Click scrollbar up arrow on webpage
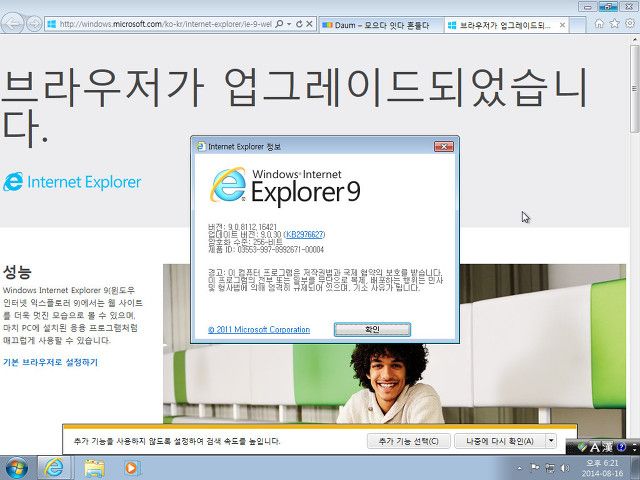The image size is (640, 480). [634, 40]
